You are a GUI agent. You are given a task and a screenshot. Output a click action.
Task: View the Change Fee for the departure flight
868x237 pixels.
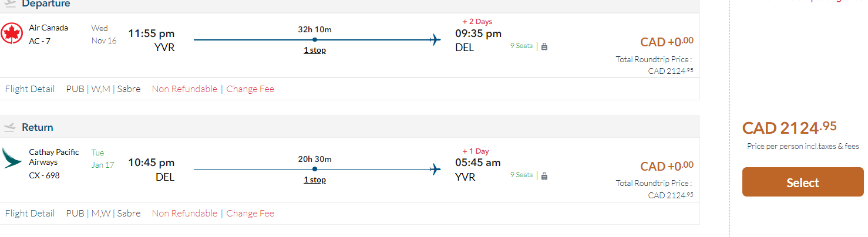(x=250, y=89)
